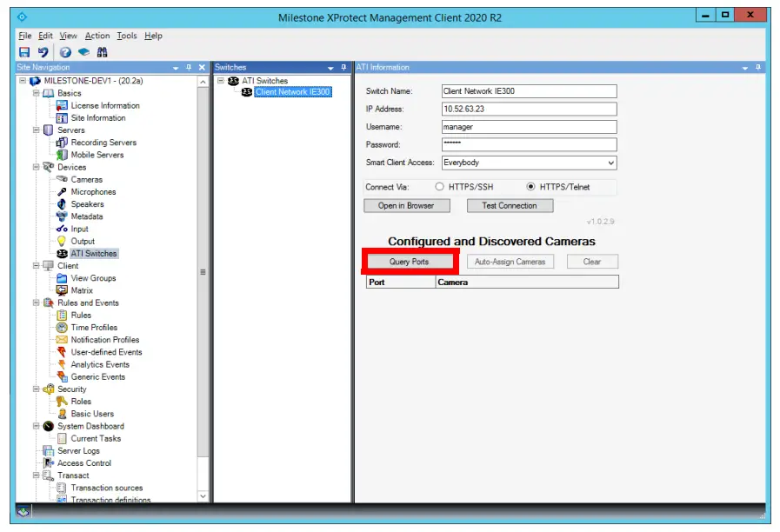This screenshot has width=780, height=532.
Task: Click the Basic Users icon
Action: [62, 414]
